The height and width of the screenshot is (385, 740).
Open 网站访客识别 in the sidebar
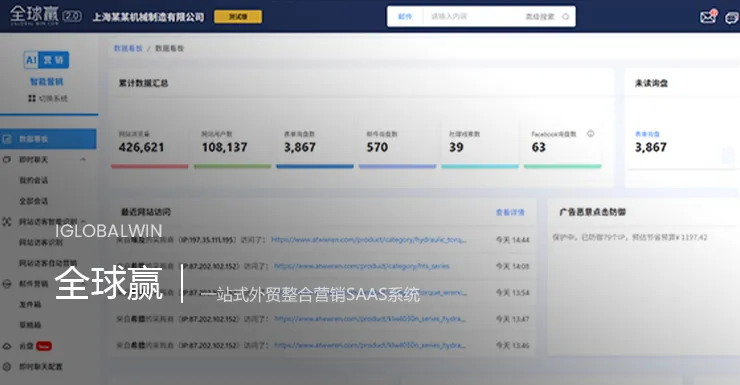pos(41,242)
